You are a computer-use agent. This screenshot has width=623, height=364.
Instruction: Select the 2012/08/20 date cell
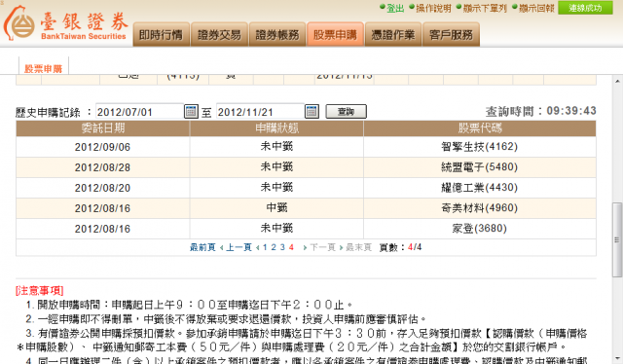(103, 188)
